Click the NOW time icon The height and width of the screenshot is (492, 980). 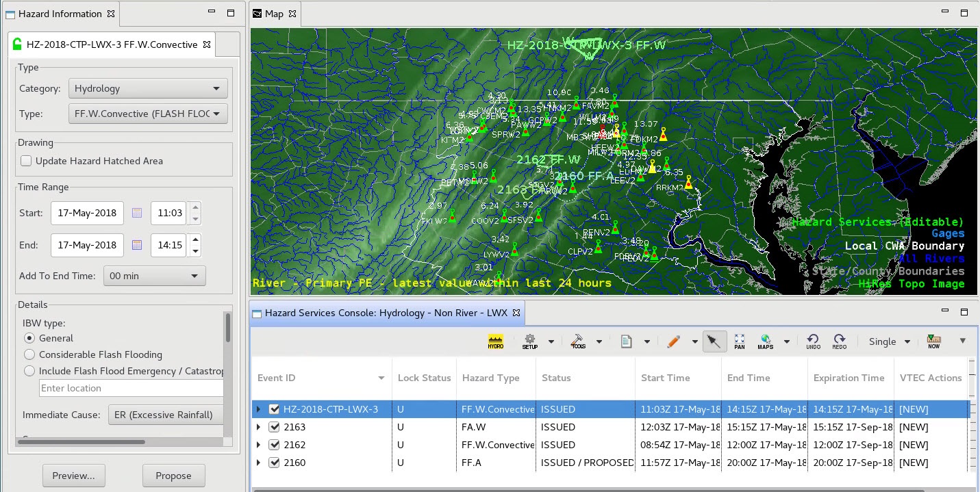pos(933,341)
